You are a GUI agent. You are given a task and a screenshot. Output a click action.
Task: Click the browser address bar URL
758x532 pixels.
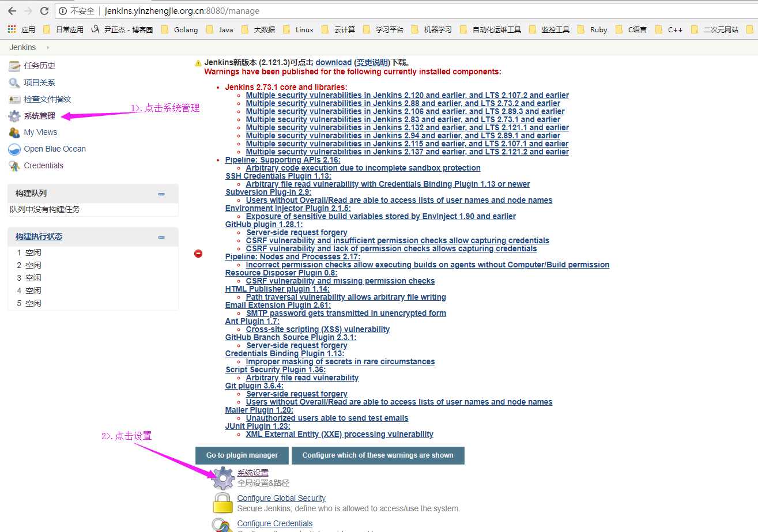pyautogui.click(x=182, y=11)
